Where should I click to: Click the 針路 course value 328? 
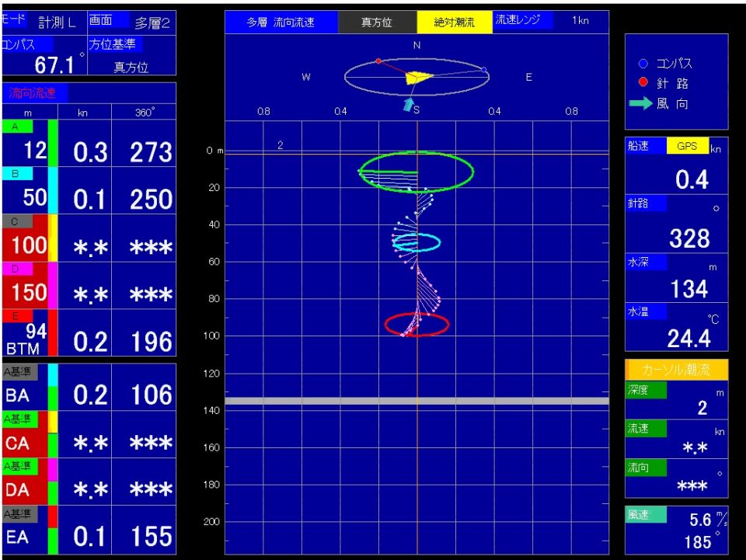(x=689, y=238)
